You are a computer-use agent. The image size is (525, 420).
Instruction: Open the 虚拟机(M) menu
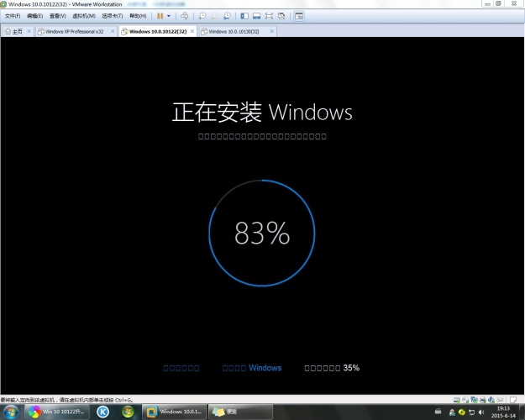pyautogui.click(x=84, y=16)
